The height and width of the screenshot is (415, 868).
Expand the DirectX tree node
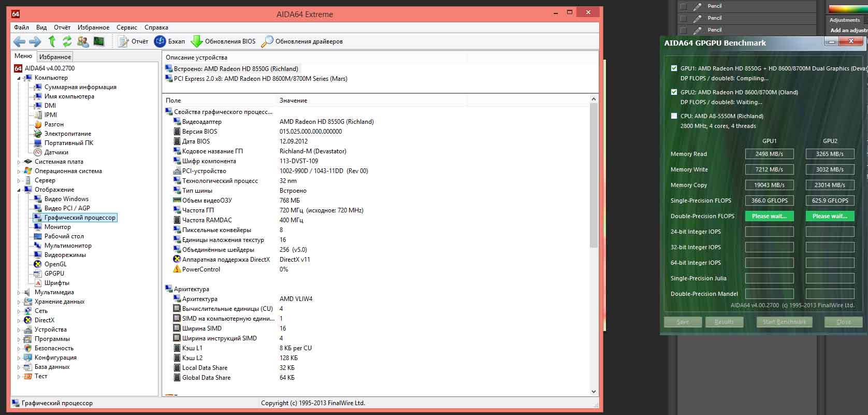click(x=19, y=321)
